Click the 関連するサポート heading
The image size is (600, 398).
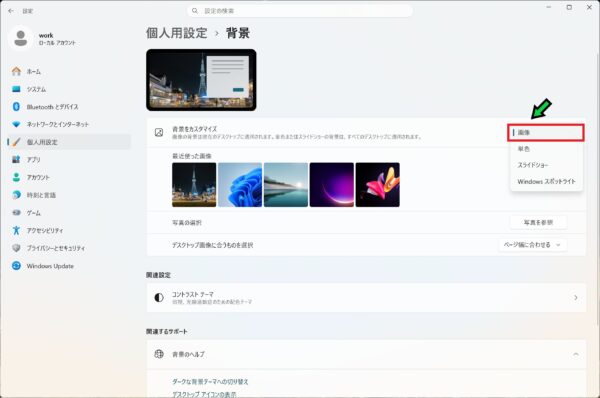[167, 331]
